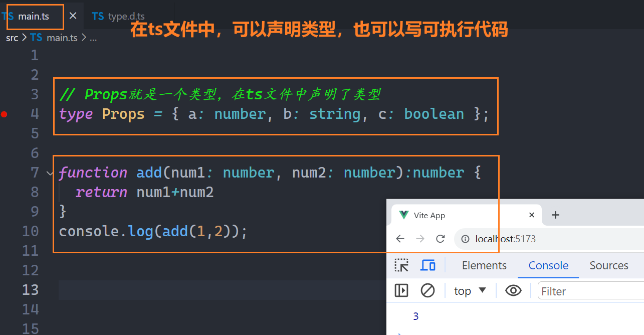This screenshot has height=335, width=644.
Task: Expand breadcrumb ellipsis after main.ts
Action: pos(93,38)
